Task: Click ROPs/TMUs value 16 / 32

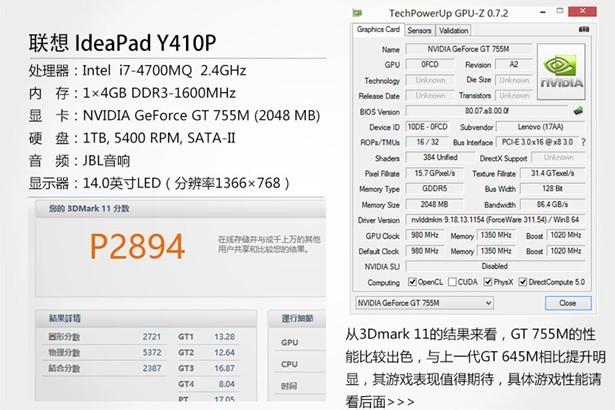Action: pos(428,142)
